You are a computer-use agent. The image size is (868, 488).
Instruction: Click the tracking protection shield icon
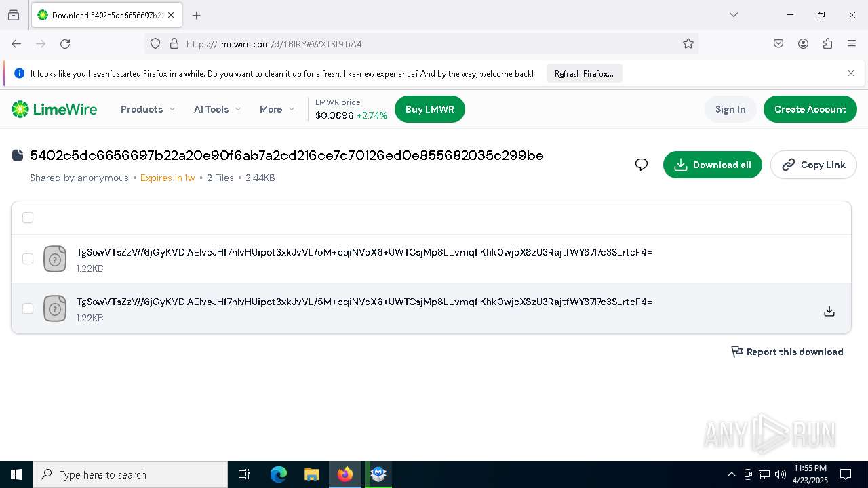pyautogui.click(x=155, y=43)
